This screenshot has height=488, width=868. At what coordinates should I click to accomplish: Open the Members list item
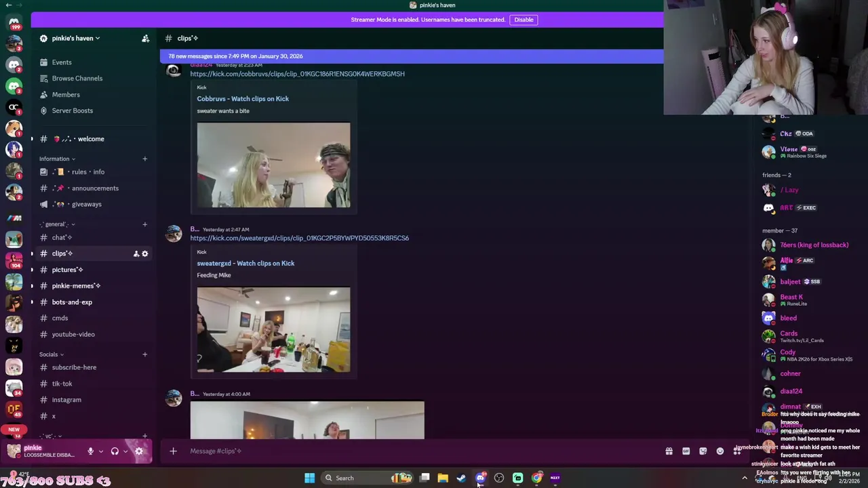click(66, 95)
